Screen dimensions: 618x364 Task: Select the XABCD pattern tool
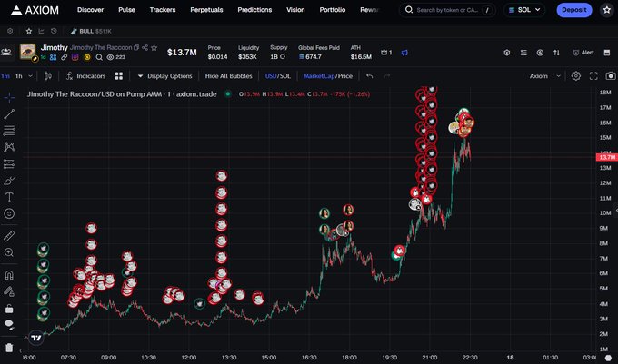tap(9, 147)
